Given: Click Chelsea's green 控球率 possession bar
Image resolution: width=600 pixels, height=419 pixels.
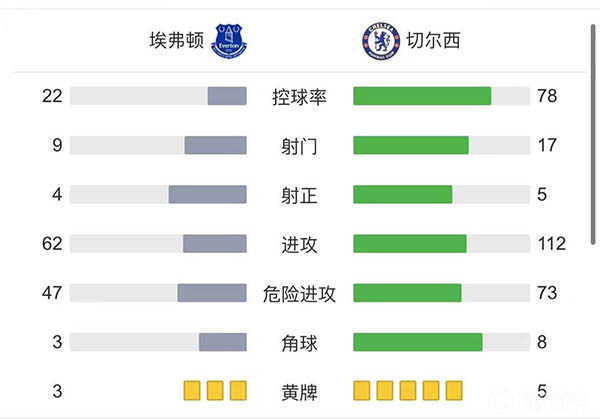Looking at the screenshot, I should [x=422, y=96].
